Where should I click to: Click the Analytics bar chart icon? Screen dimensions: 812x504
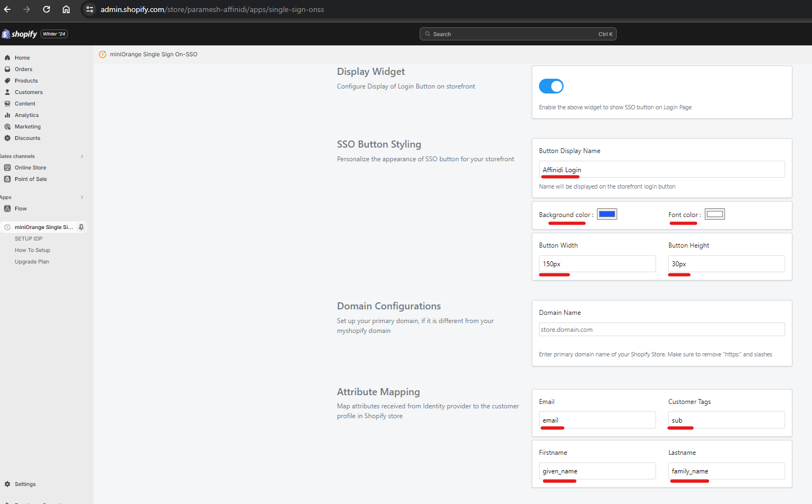[8, 115]
